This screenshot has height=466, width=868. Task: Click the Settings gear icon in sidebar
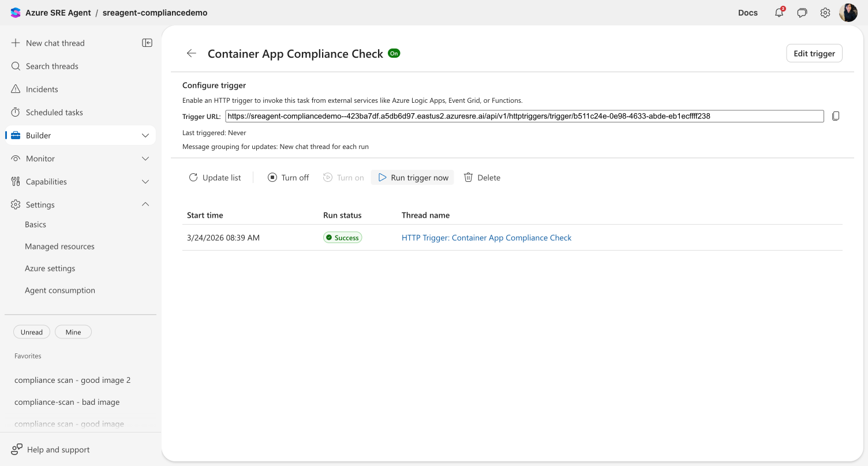pos(16,204)
